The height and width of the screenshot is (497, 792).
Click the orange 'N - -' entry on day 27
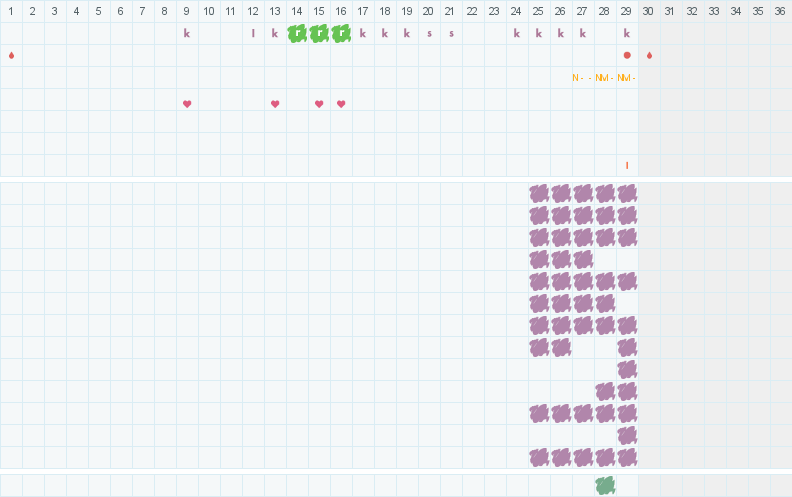pyautogui.click(x=581, y=78)
